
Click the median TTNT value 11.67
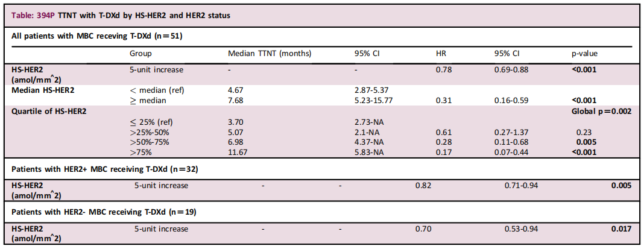238,152
